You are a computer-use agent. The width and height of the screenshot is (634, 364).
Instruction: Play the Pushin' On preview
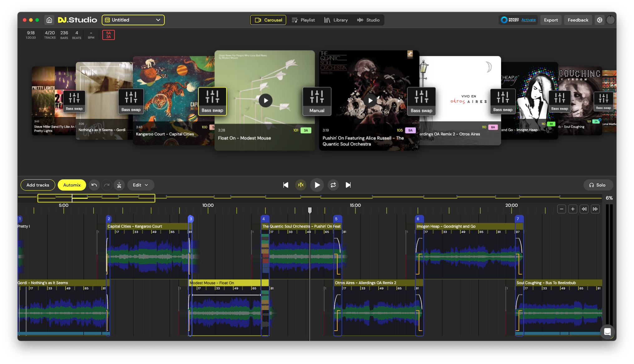click(370, 100)
